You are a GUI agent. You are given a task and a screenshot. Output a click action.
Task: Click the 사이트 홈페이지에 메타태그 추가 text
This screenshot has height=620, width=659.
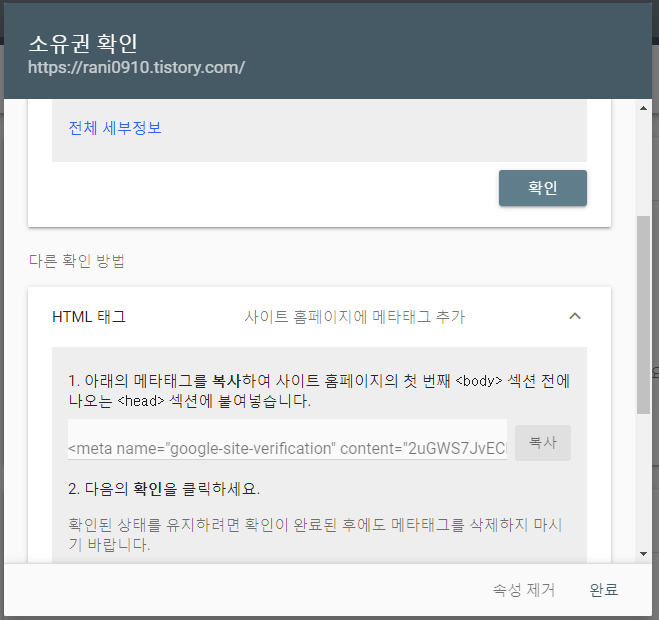[355, 317]
